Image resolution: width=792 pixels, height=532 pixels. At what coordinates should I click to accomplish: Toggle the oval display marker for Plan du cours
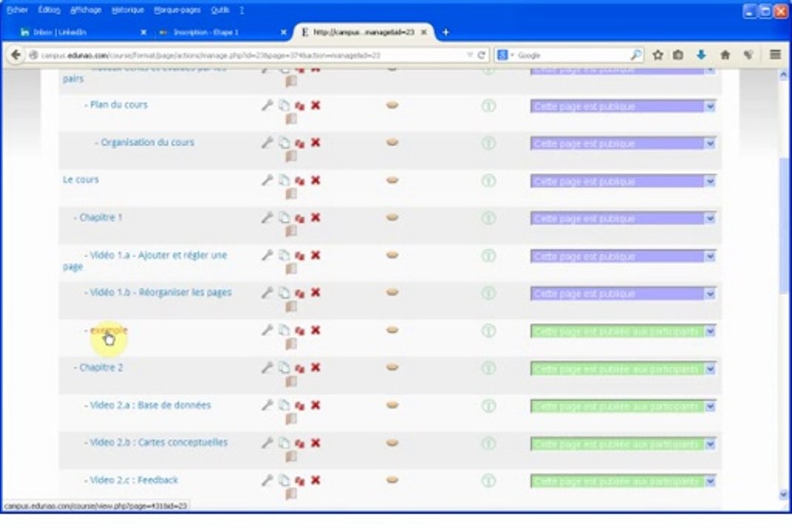click(393, 105)
